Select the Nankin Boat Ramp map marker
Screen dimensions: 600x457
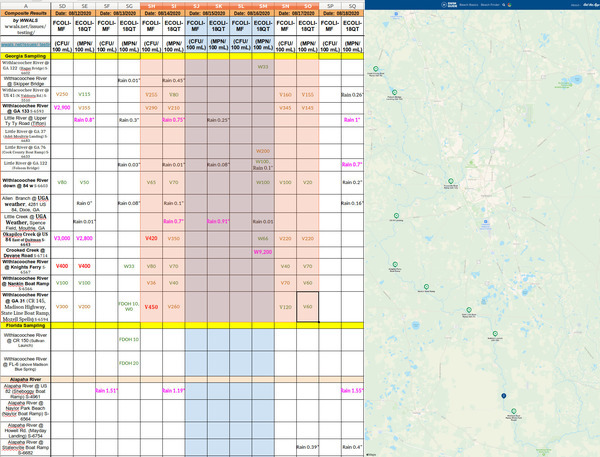click(426, 287)
